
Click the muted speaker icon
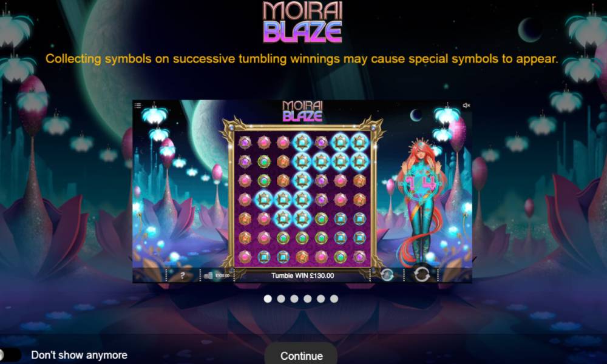tap(466, 105)
